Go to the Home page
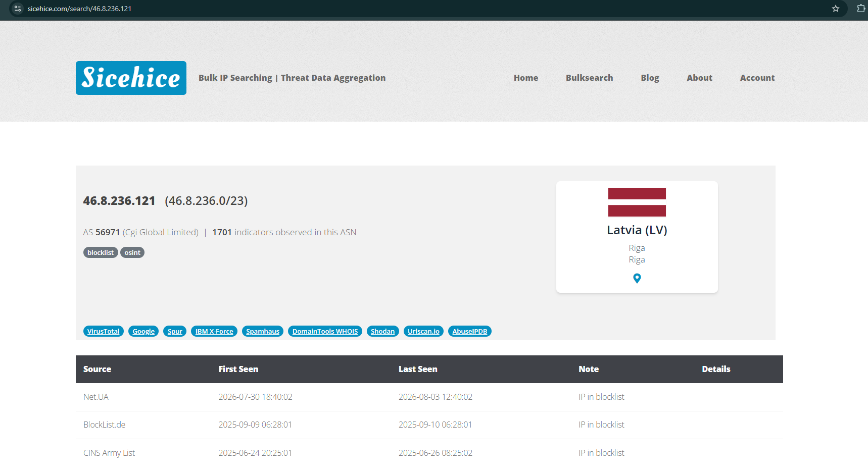Screen dimensions: 868x475 526,78
